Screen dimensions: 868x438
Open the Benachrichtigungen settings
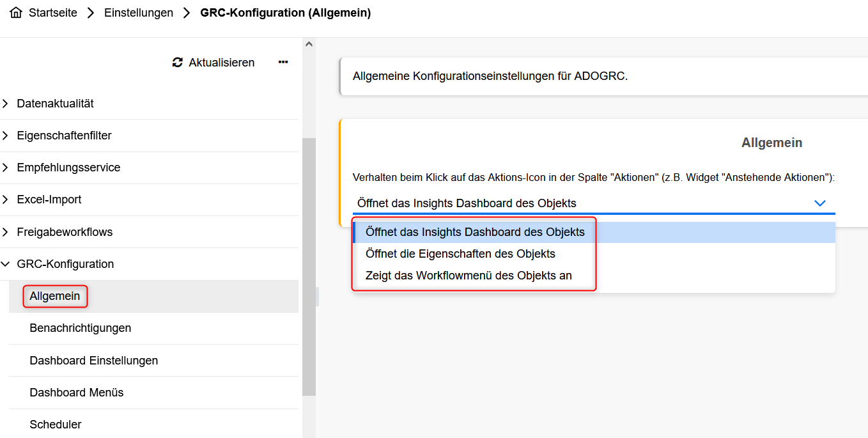pyautogui.click(x=80, y=328)
